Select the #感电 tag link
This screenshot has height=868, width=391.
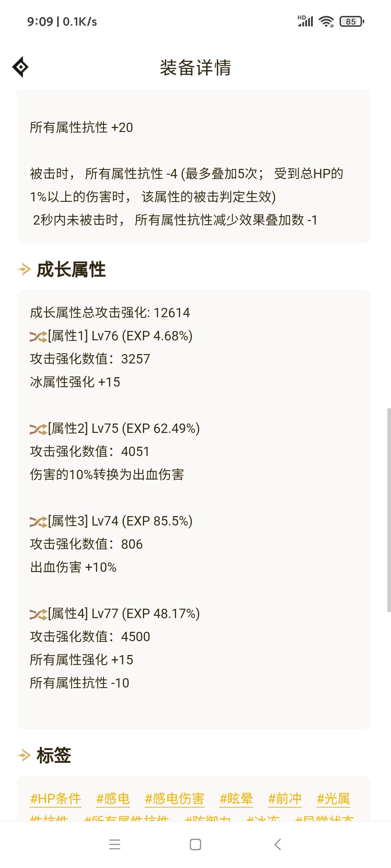coord(113,799)
